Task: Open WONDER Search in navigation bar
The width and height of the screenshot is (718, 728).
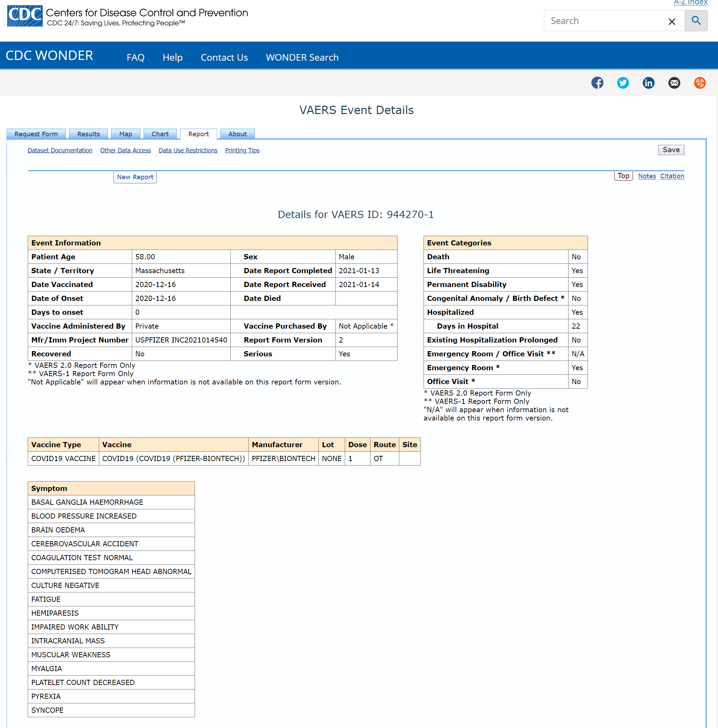Action: pyautogui.click(x=302, y=57)
